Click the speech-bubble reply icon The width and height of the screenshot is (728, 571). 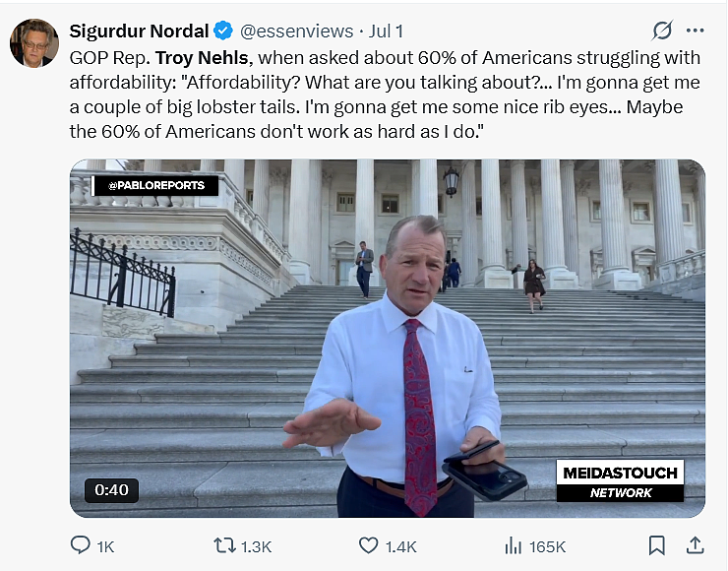coord(81,545)
